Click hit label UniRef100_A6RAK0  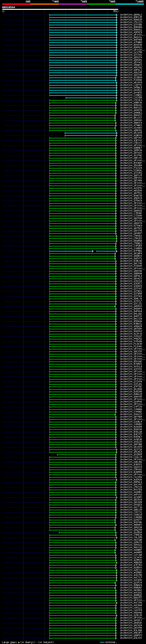[131, 525]
